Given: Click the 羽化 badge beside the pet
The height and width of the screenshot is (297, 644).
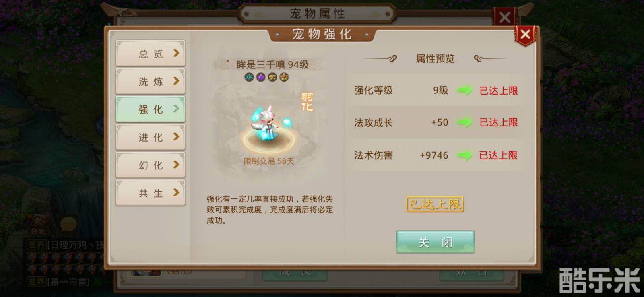Looking at the screenshot, I should (x=307, y=102).
